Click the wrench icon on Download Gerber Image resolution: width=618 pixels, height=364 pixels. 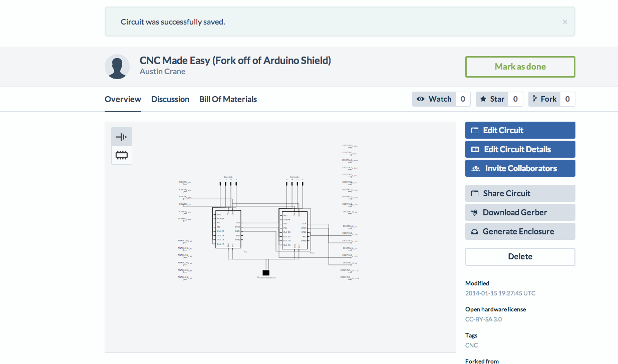[473, 212]
